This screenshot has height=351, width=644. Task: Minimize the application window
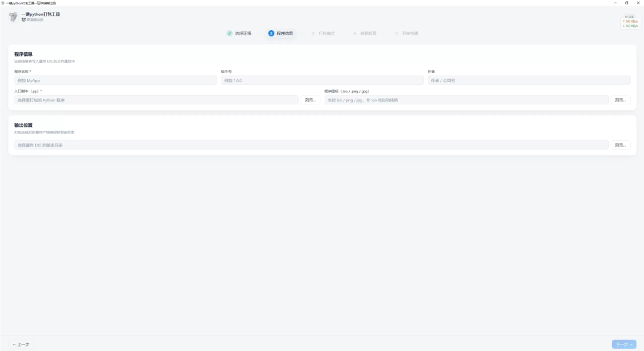coord(615,3)
